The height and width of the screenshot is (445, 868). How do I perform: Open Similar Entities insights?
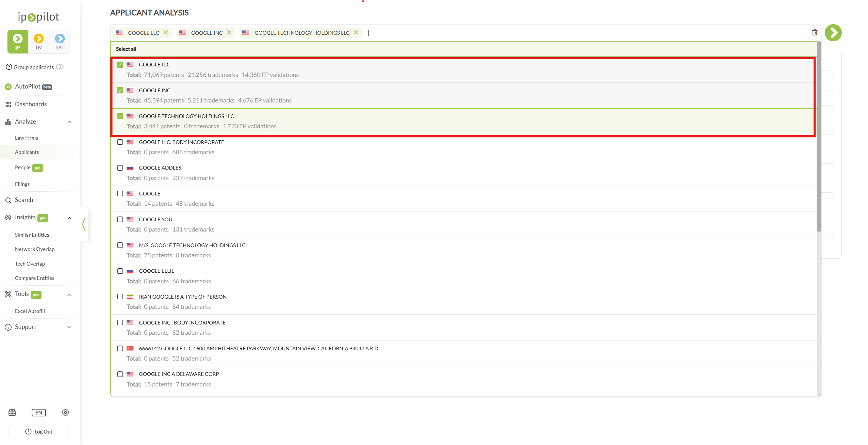pos(32,235)
